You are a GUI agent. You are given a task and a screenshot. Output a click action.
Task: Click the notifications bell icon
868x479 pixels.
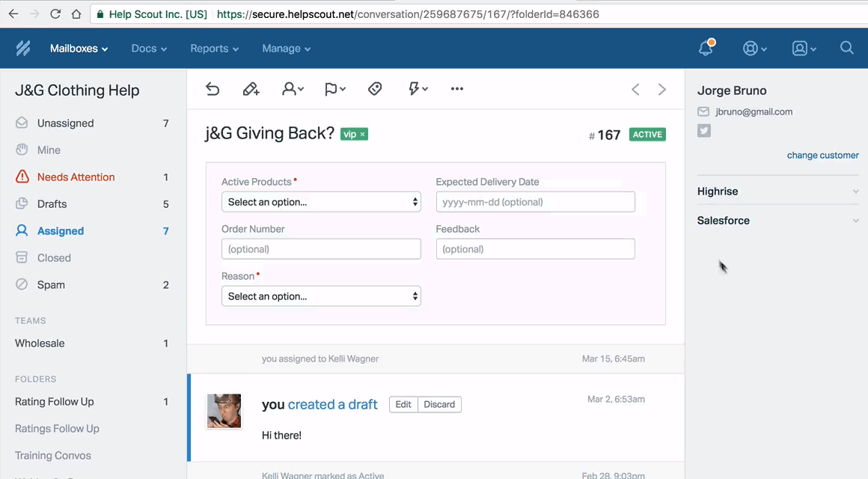click(x=706, y=49)
